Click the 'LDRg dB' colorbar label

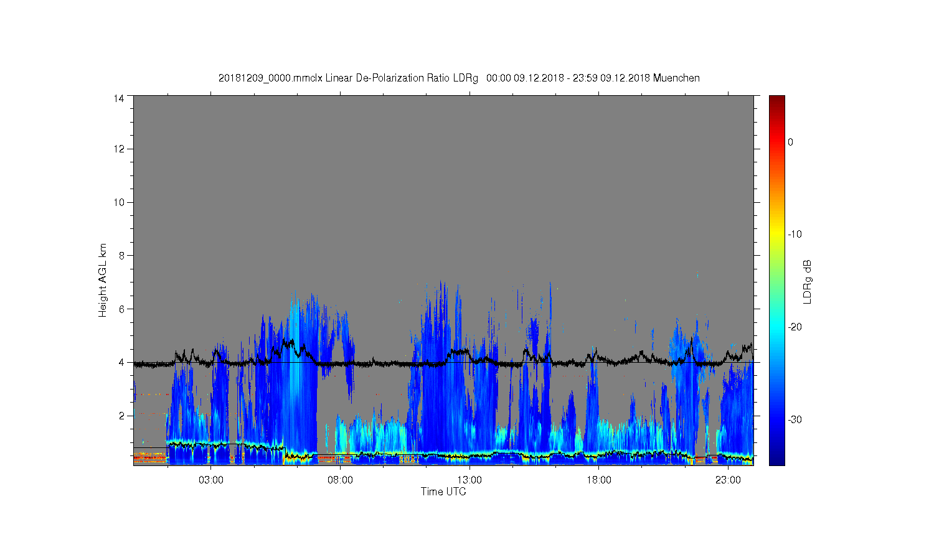808,281
